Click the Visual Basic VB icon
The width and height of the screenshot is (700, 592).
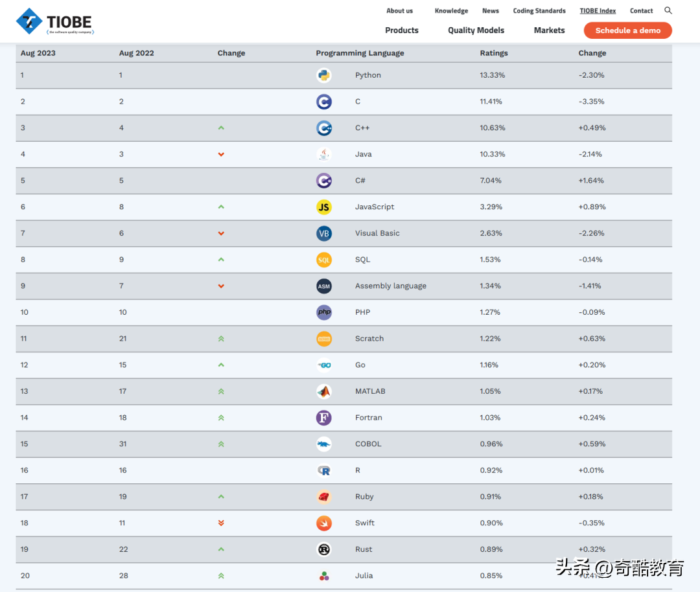click(x=323, y=233)
